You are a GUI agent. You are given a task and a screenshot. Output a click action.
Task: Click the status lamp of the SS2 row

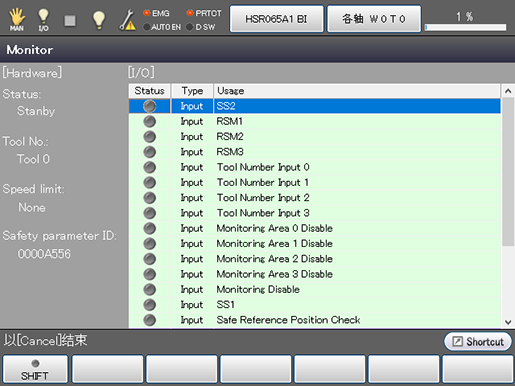click(x=150, y=106)
